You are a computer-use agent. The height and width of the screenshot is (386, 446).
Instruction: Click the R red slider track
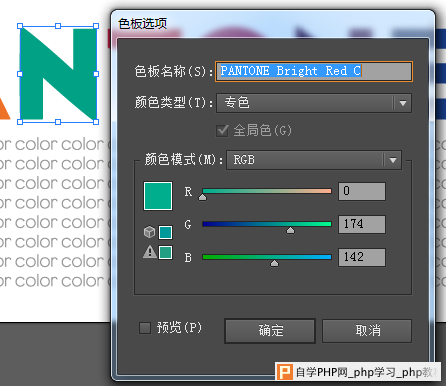coord(267,191)
